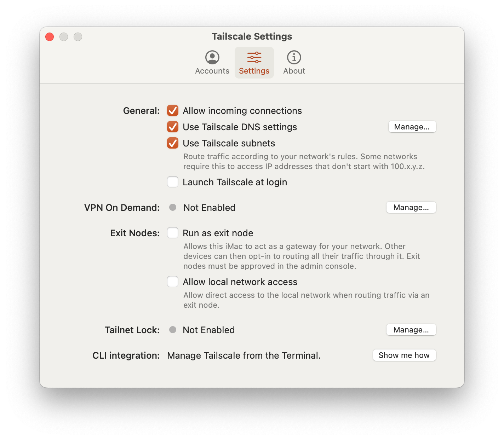Uncheck Allow incoming connections
Screen dimensions: 504x440
173,111
